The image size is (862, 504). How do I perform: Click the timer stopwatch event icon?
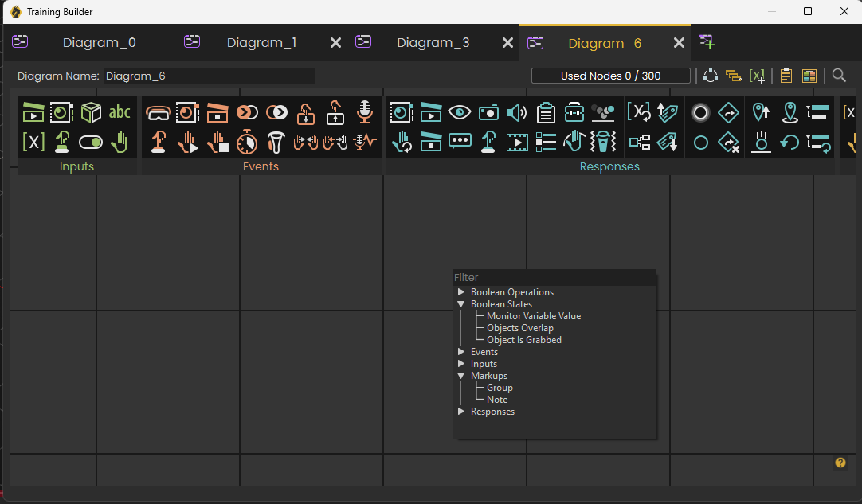pos(247,143)
